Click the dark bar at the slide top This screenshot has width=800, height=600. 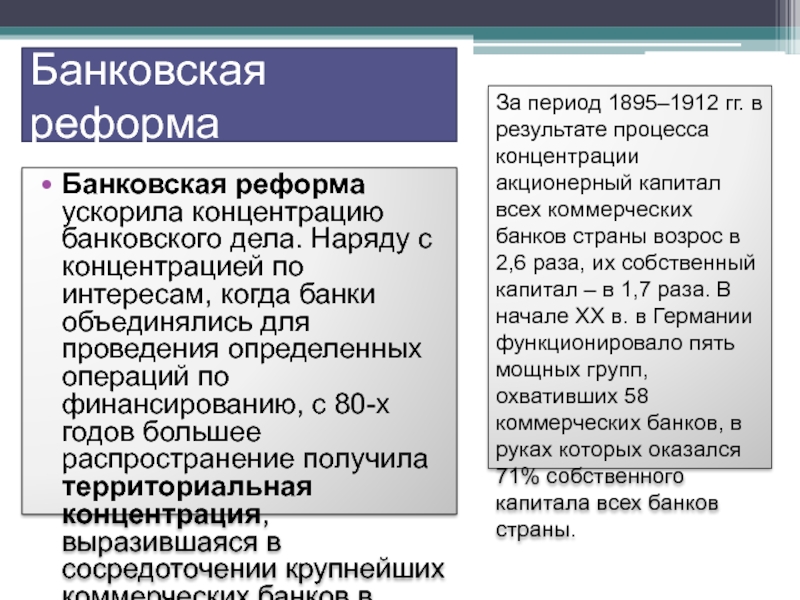(400, 12)
